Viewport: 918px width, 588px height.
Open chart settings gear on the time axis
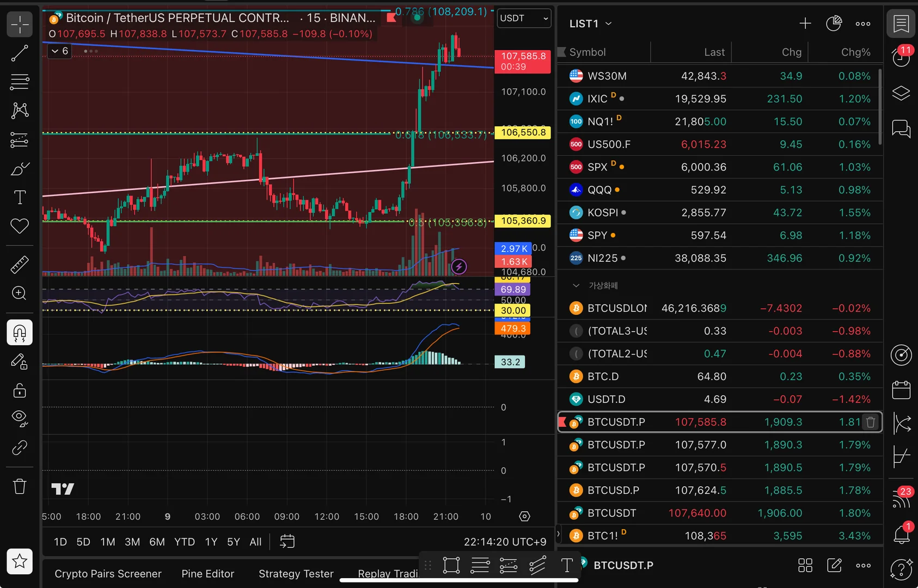(524, 516)
